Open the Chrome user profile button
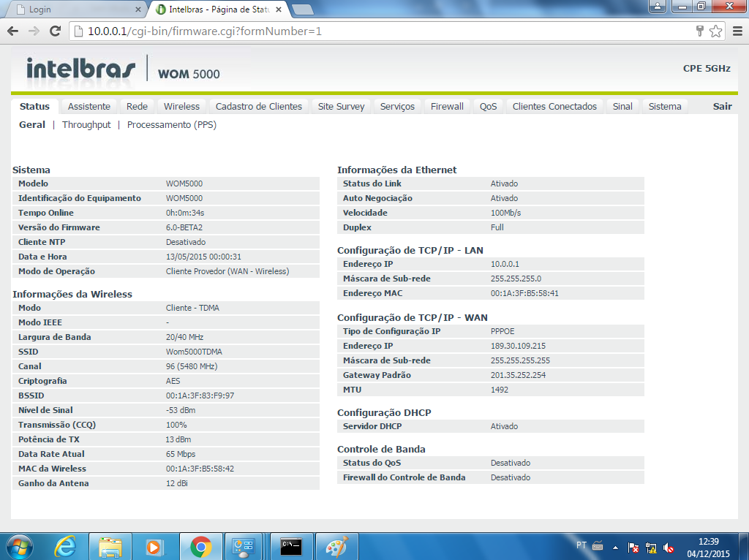The height and width of the screenshot is (560, 749). 658,6
